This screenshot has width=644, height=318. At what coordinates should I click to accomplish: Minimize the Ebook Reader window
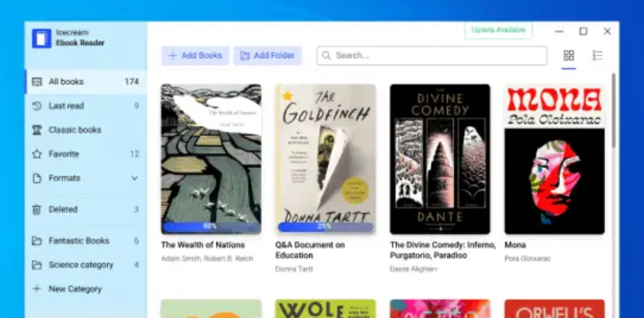coord(559,31)
